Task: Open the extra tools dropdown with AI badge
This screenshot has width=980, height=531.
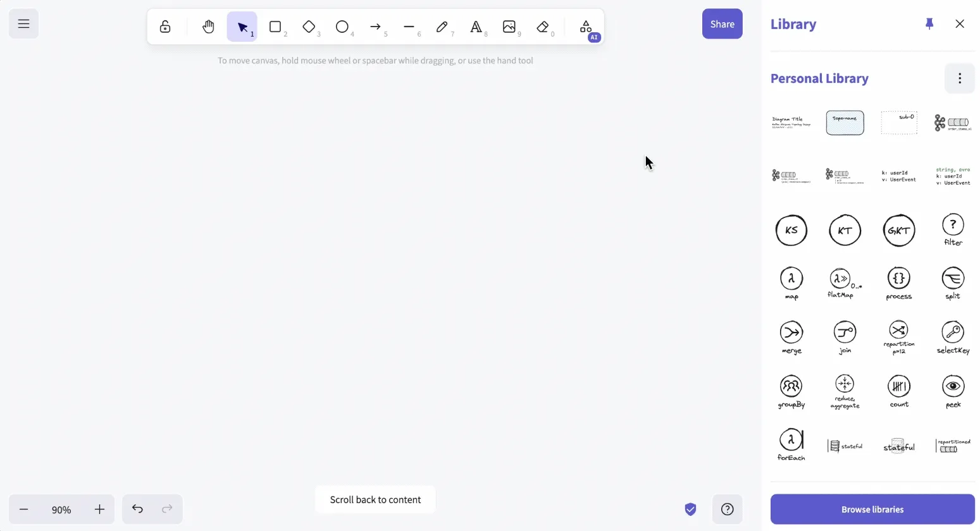Action: 585,27
